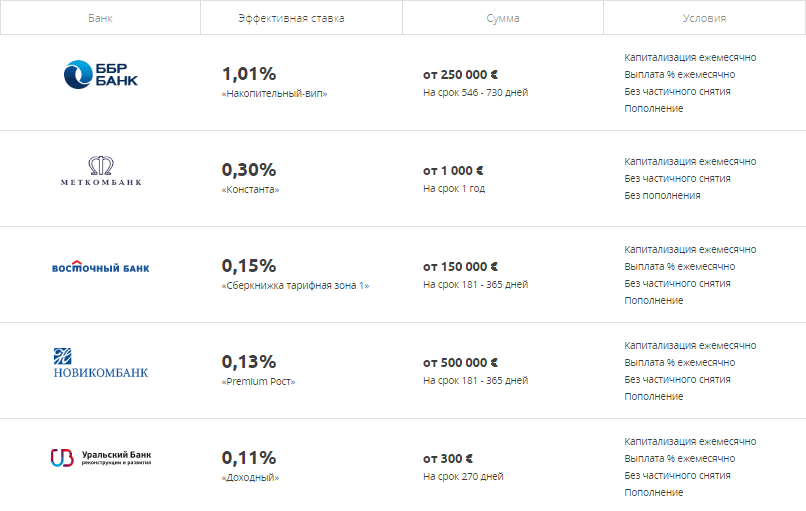806x511 pixels.
Task: Sort by Банк column header
Action: point(100,18)
